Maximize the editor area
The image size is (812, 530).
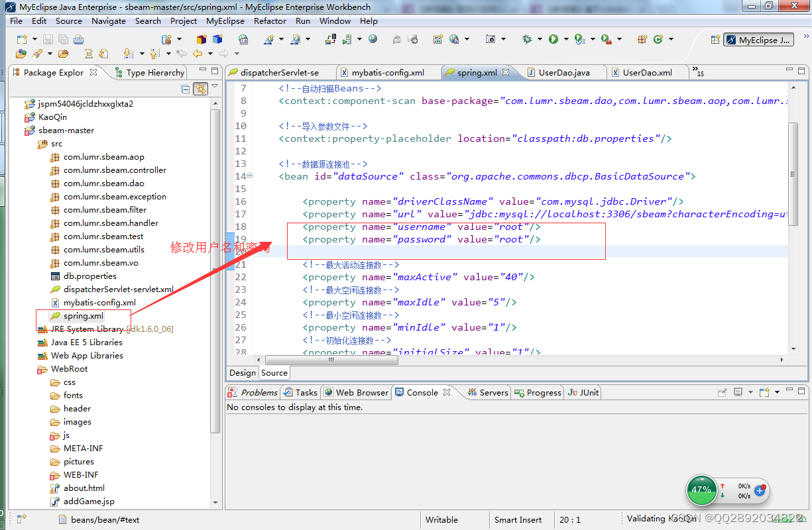tap(803, 70)
